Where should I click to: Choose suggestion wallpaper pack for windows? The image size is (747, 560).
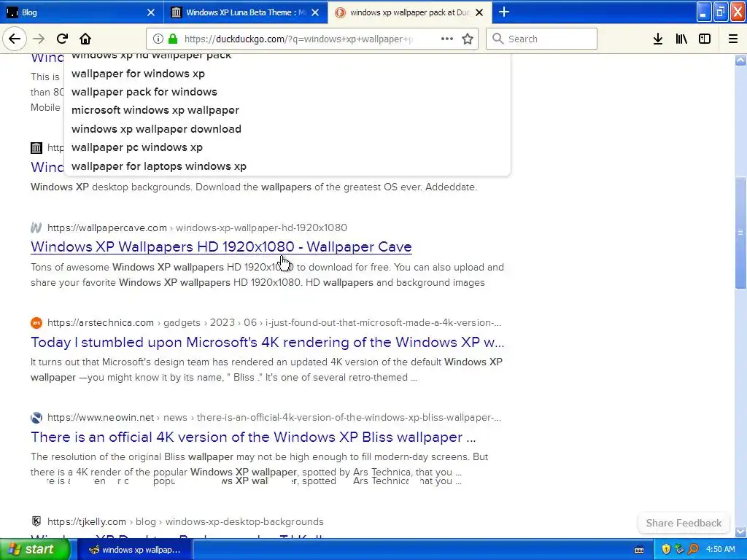click(144, 91)
